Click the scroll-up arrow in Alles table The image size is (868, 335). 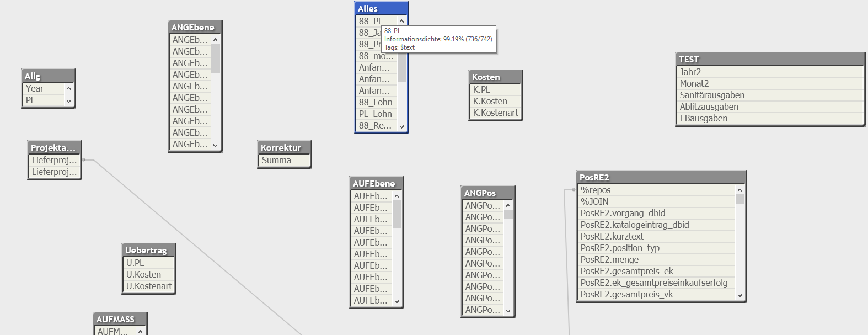tap(401, 22)
